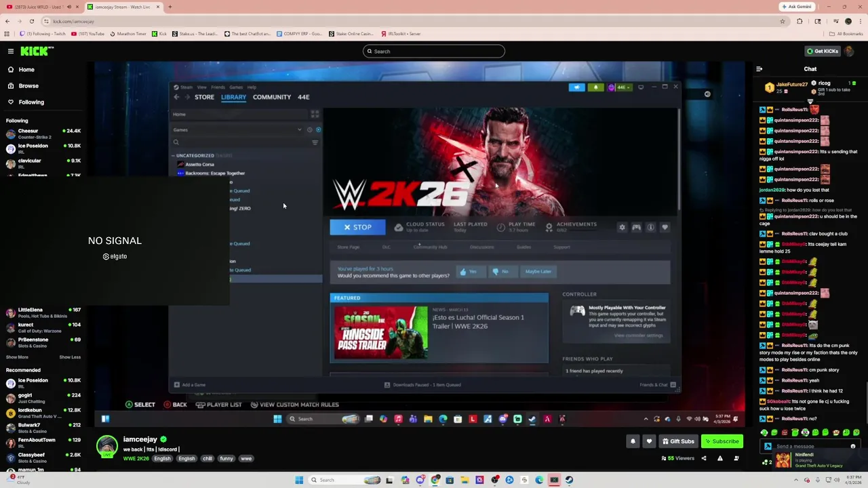Open the Chrome three-dot menu
The width and height of the screenshot is (868, 488).
click(x=861, y=21)
